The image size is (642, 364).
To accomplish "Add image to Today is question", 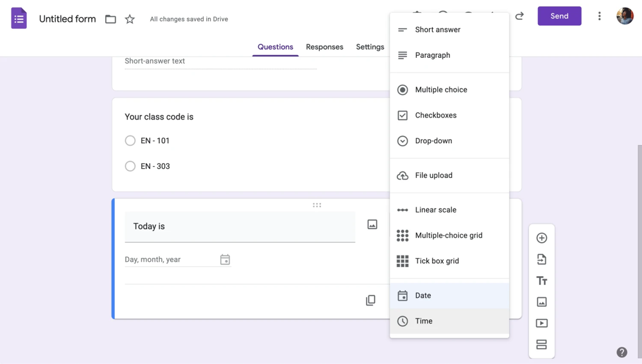I will point(372,225).
